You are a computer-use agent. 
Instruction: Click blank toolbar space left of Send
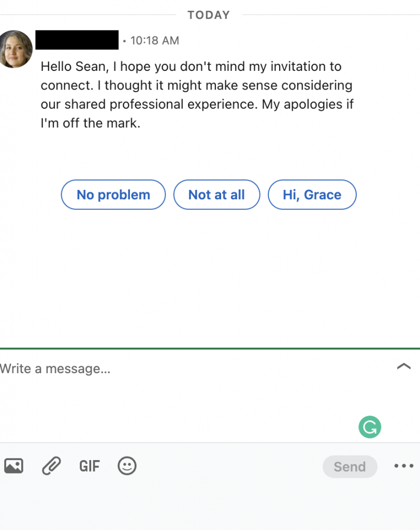230,466
